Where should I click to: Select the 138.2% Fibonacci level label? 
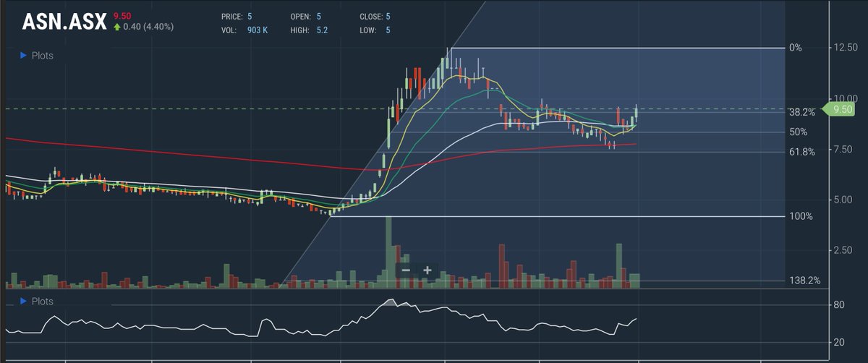[x=804, y=281]
